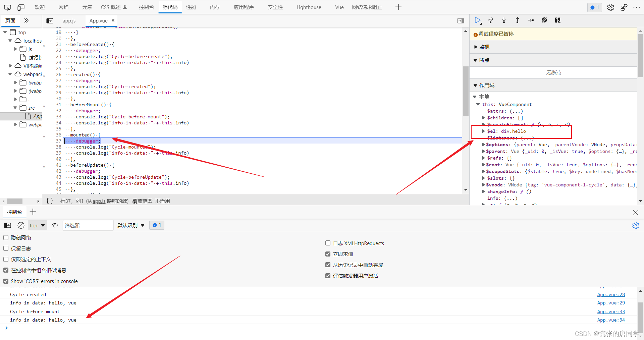Enable the 保留日志 checkbox
Screen dimensions: 644x340
coord(6,248)
